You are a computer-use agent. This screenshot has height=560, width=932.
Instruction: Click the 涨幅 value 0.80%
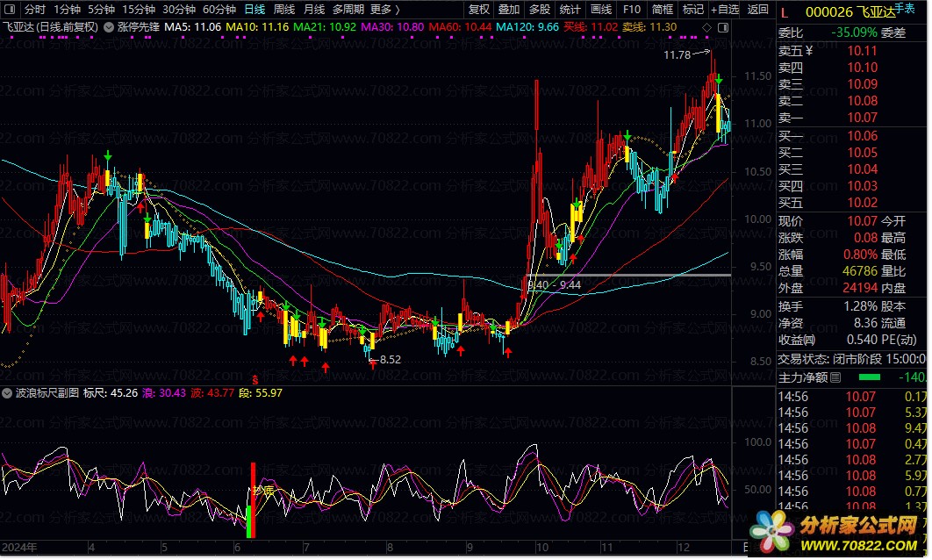coord(860,254)
